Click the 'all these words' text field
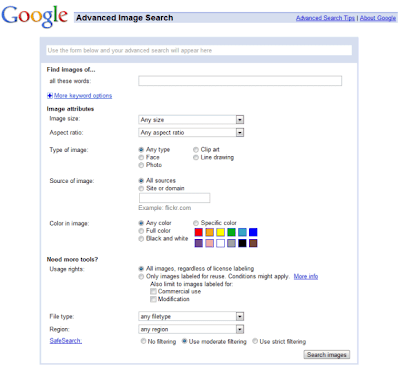The width and height of the screenshot is (400, 366). (240, 81)
